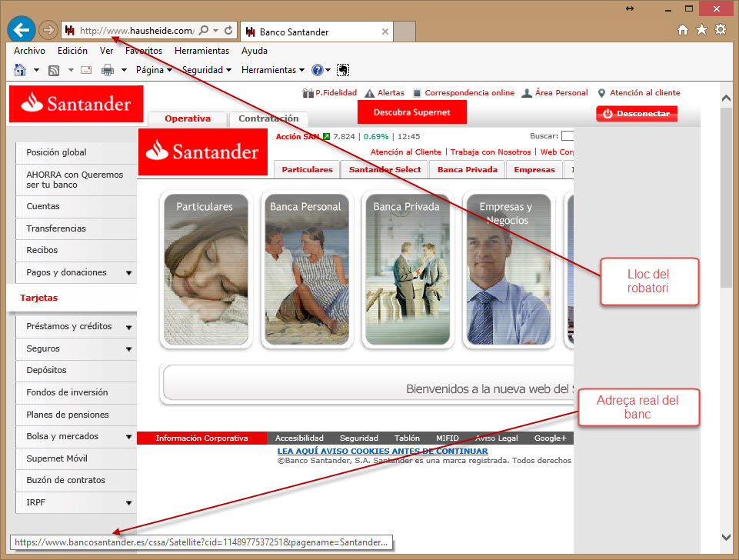
Task: Click the Print toolbar icon
Action: click(x=108, y=70)
